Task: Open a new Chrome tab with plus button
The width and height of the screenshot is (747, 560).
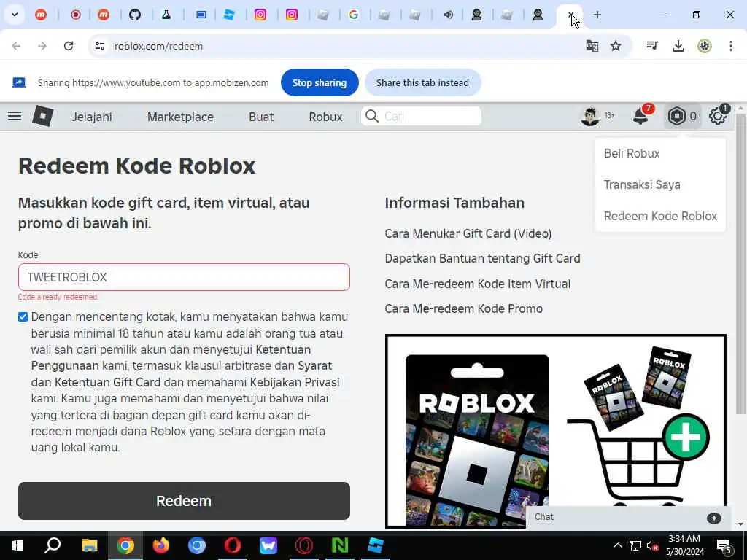Action: pyautogui.click(x=597, y=15)
